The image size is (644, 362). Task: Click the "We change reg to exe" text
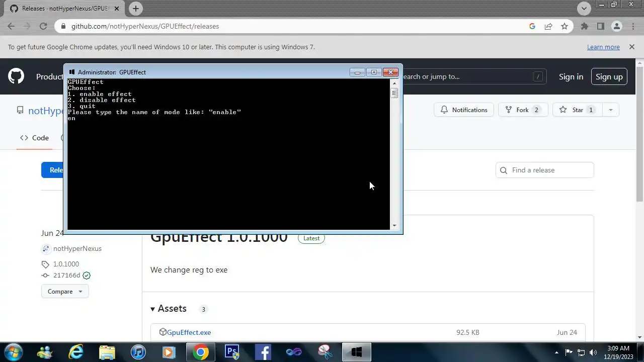[189, 270]
